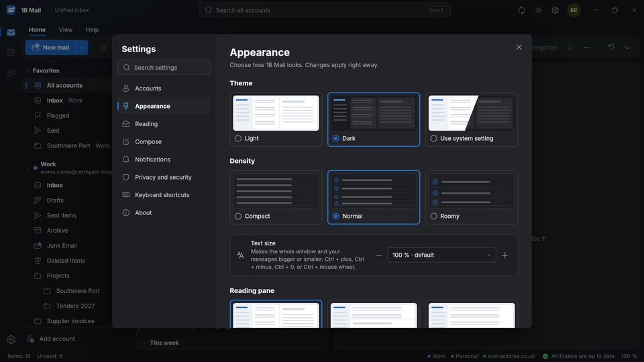The image size is (644, 362).
Task: Collapse the This week group
Action: pos(144,343)
